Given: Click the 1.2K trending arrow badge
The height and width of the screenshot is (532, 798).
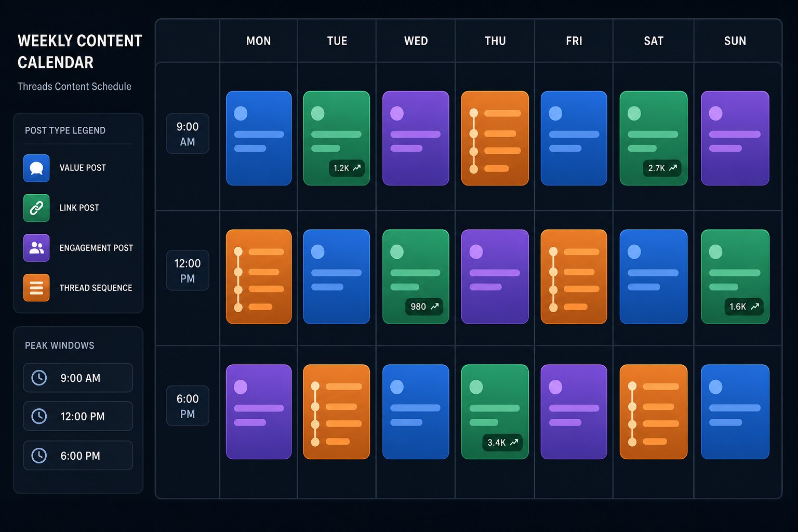Looking at the screenshot, I should coord(347,168).
